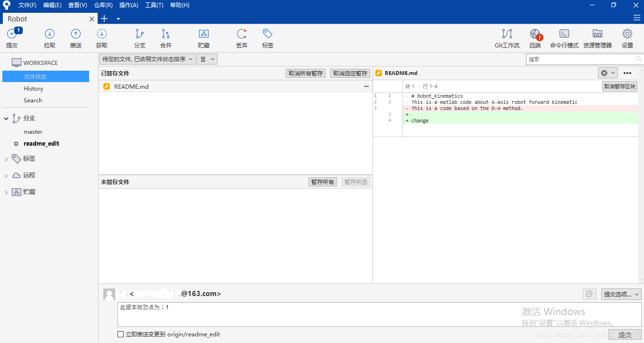Viewport: 644px width, 343px height.
Task: Click the Pull (拉取) toolbar icon
Action: coord(50,38)
